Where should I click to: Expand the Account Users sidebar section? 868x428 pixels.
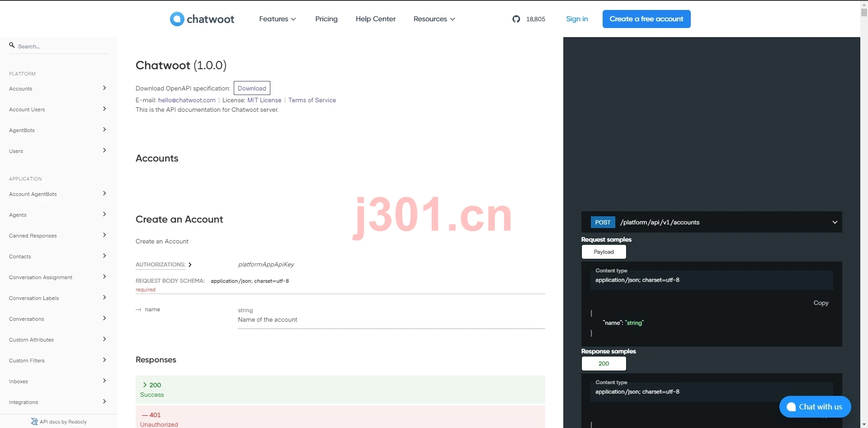tap(59, 109)
